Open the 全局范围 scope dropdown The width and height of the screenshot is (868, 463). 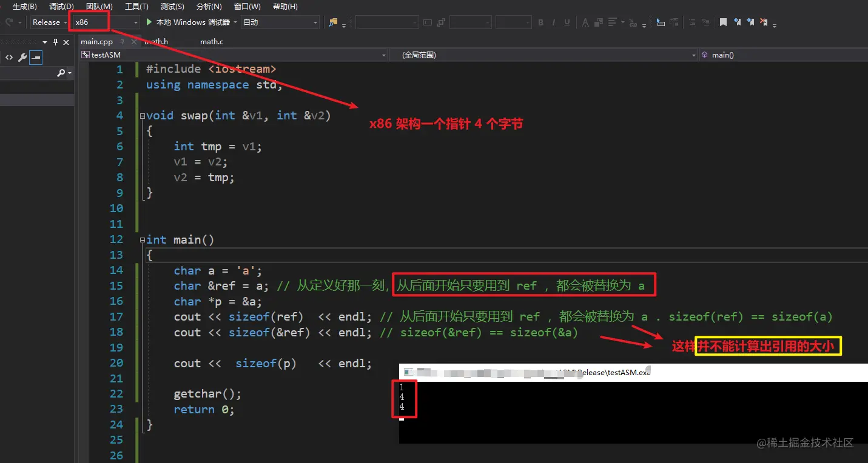click(x=543, y=55)
